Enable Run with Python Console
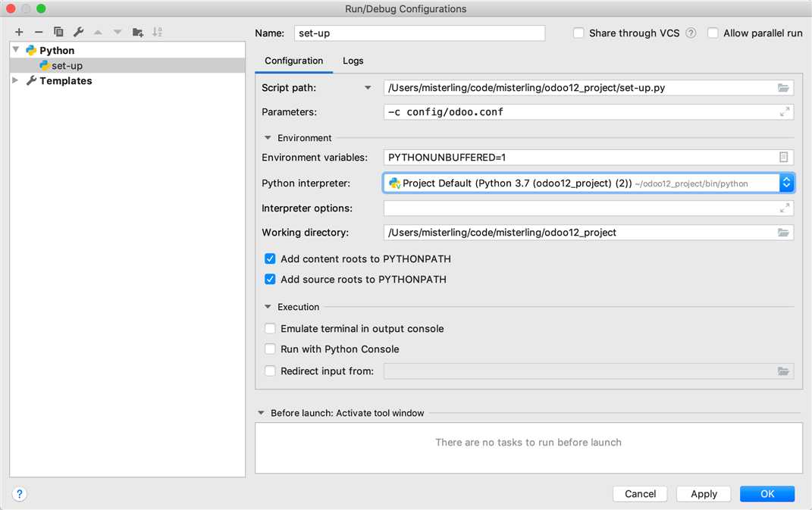The height and width of the screenshot is (510, 812). pyautogui.click(x=270, y=349)
